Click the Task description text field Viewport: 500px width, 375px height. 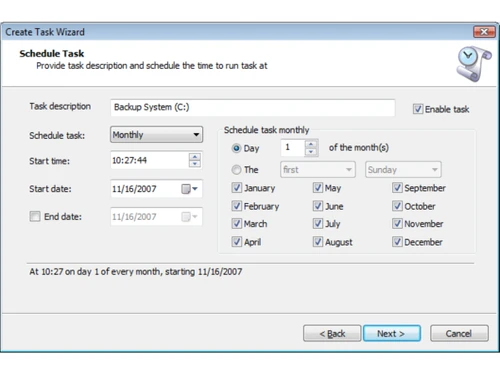253,107
